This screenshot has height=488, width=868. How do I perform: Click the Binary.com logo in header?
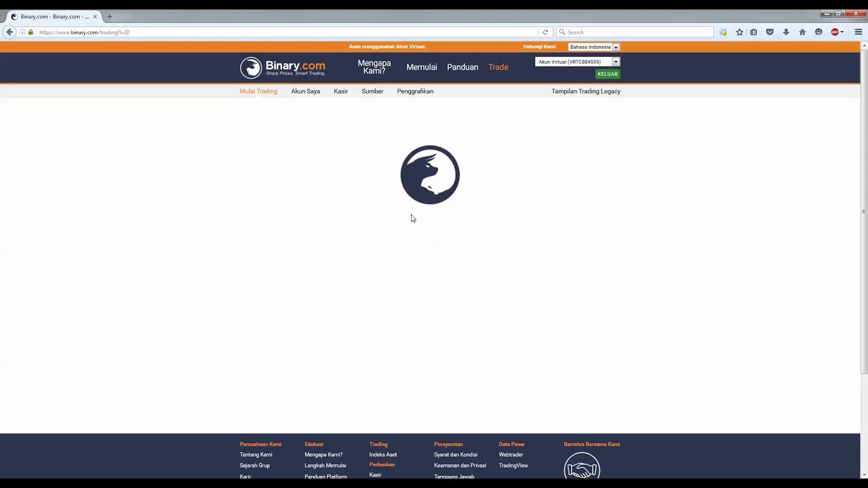click(x=283, y=67)
